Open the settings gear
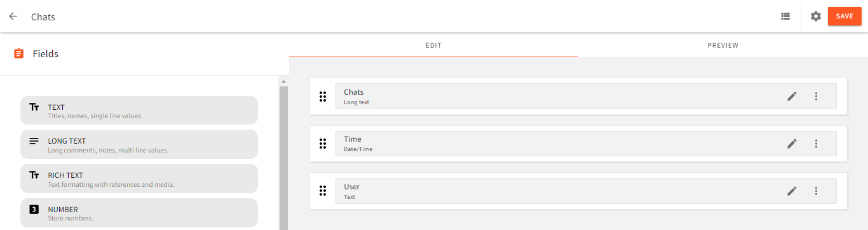868x230 pixels. (816, 17)
